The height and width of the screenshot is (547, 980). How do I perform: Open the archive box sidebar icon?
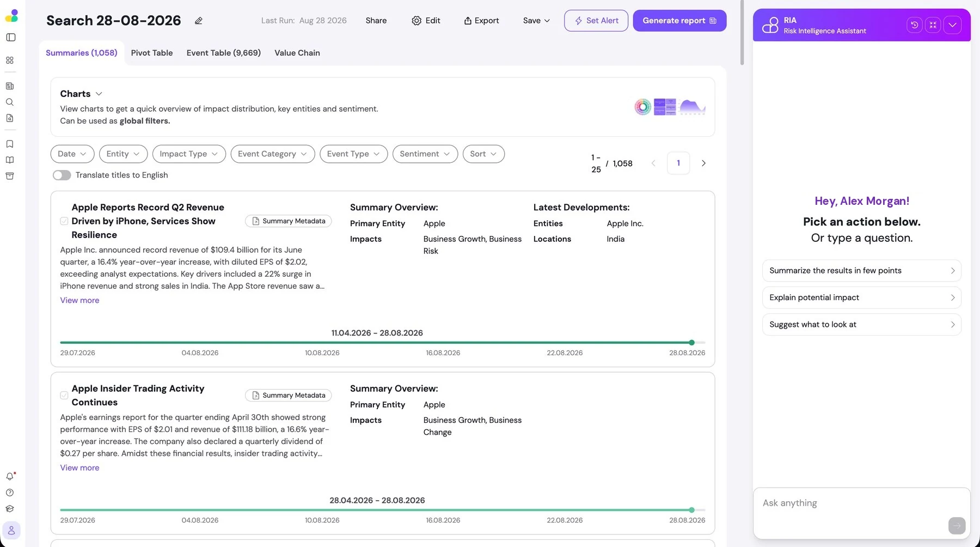tap(10, 176)
